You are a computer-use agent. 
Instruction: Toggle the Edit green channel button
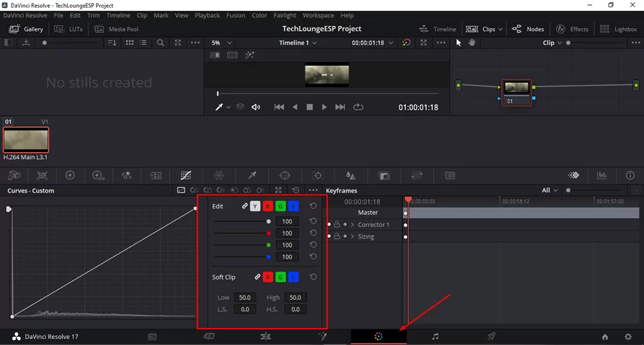[280, 206]
